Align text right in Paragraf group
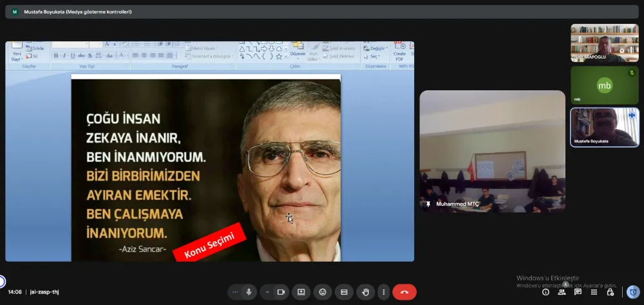644x305 pixels. pos(153,55)
